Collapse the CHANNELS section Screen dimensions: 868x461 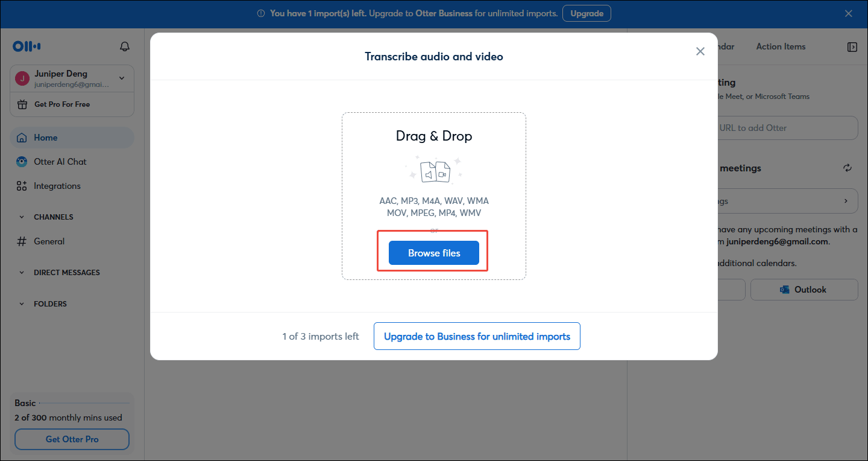coord(22,217)
